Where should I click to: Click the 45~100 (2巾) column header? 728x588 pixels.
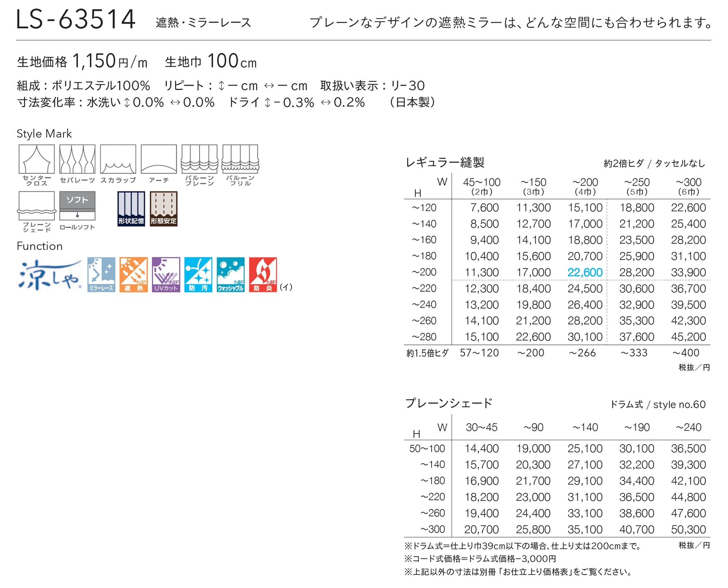481,186
